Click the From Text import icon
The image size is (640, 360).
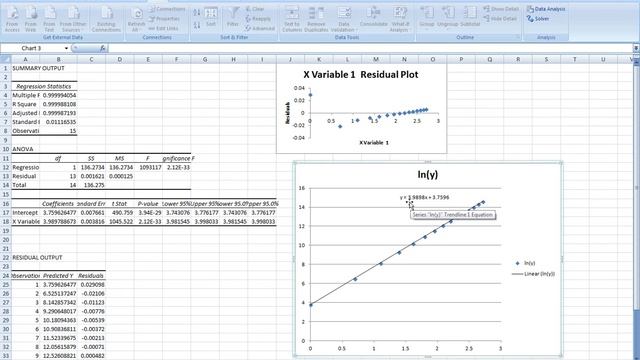[x=49, y=19]
